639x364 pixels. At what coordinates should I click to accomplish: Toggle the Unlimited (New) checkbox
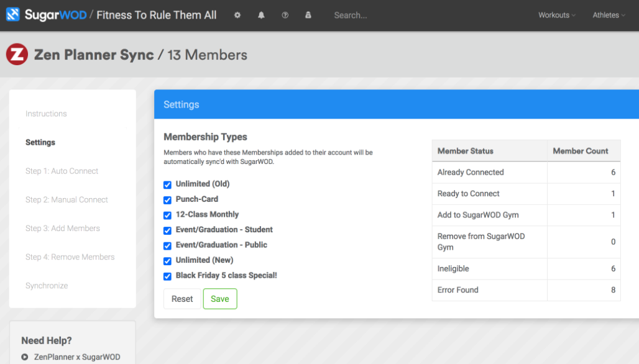click(x=167, y=261)
